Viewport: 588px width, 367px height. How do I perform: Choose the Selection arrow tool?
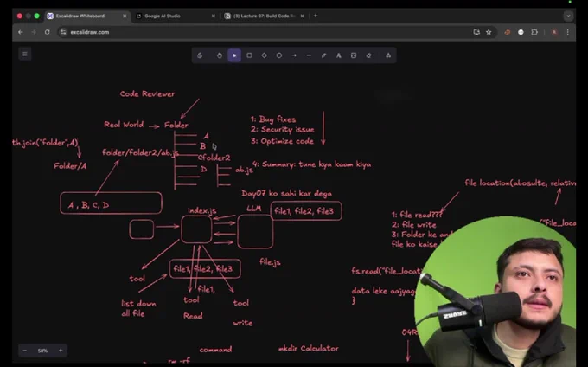[x=234, y=55]
